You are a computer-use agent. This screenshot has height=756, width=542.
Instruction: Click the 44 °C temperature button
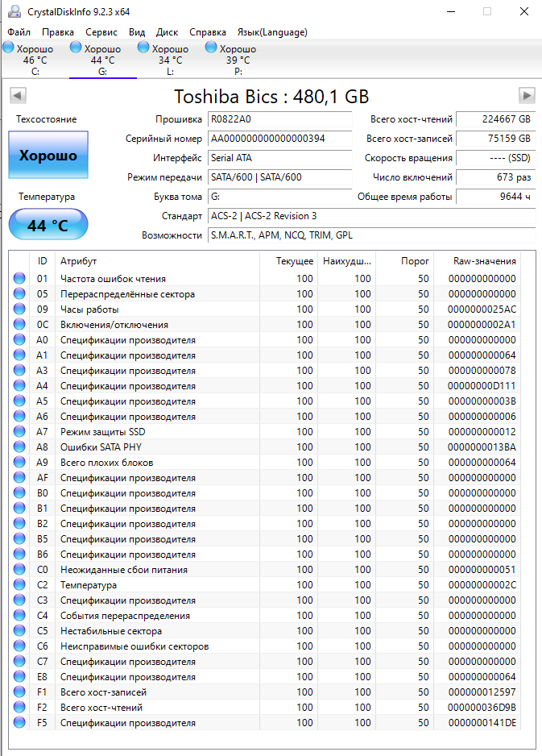tap(48, 225)
